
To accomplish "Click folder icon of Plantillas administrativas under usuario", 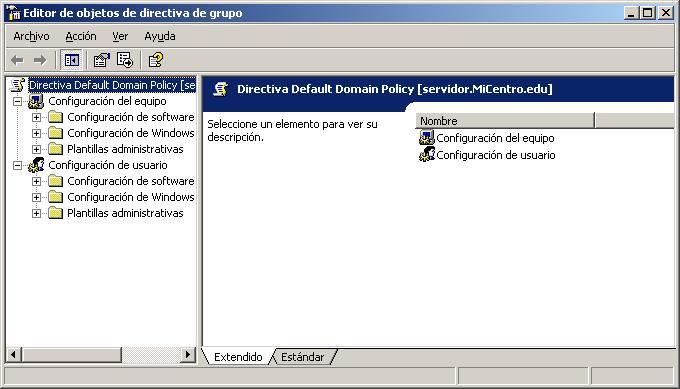I will pyautogui.click(x=56, y=213).
